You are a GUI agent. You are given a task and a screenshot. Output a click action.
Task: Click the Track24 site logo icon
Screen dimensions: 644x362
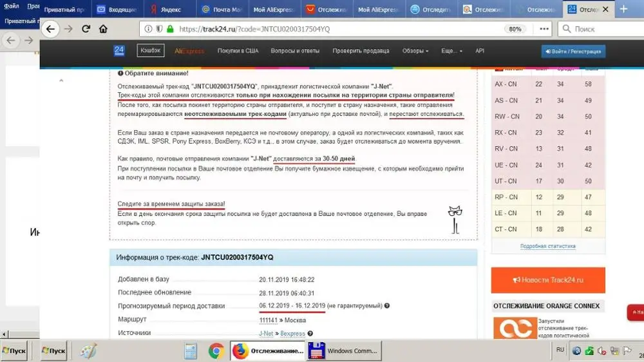point(118,50)
